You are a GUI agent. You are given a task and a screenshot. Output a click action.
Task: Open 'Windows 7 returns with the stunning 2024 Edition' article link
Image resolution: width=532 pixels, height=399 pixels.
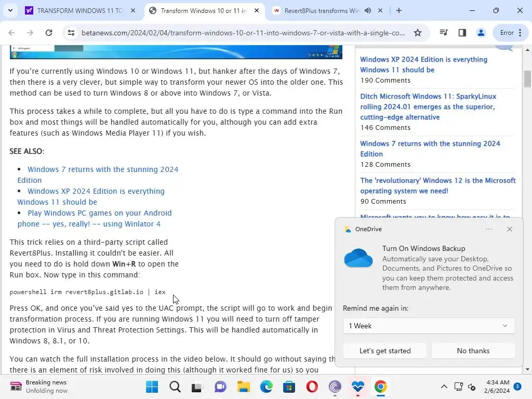pyautogui.click(x=98, y=175)
